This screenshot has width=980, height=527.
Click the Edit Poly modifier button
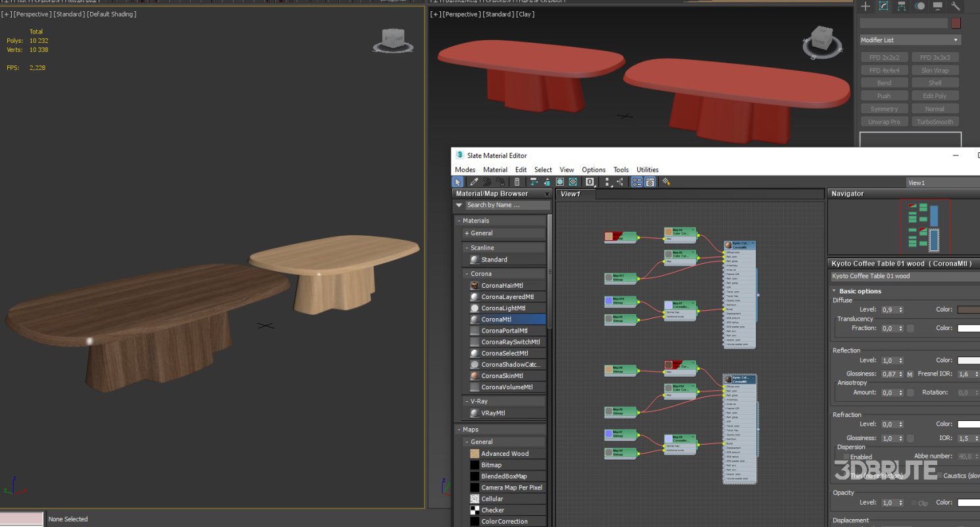click(x=935, y=96)
